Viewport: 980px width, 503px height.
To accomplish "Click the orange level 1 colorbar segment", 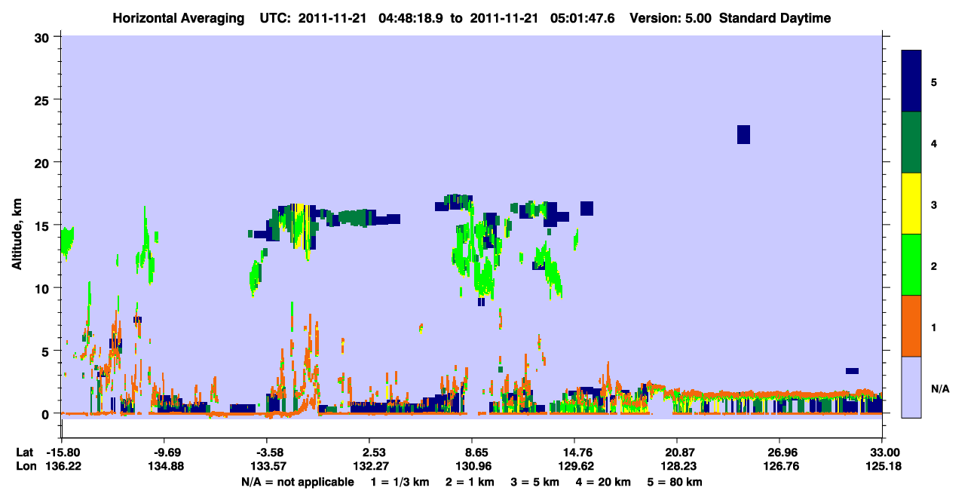I will 911,326.
